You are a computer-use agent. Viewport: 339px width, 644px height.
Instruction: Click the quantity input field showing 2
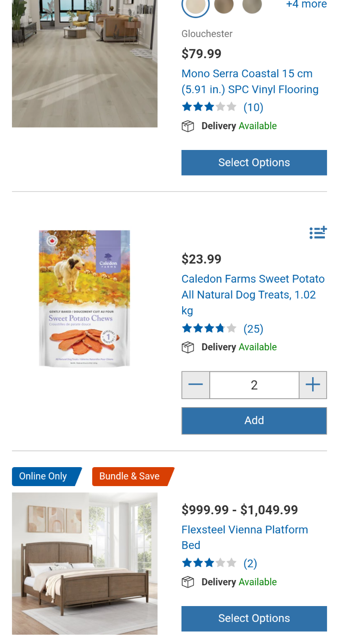254,385
